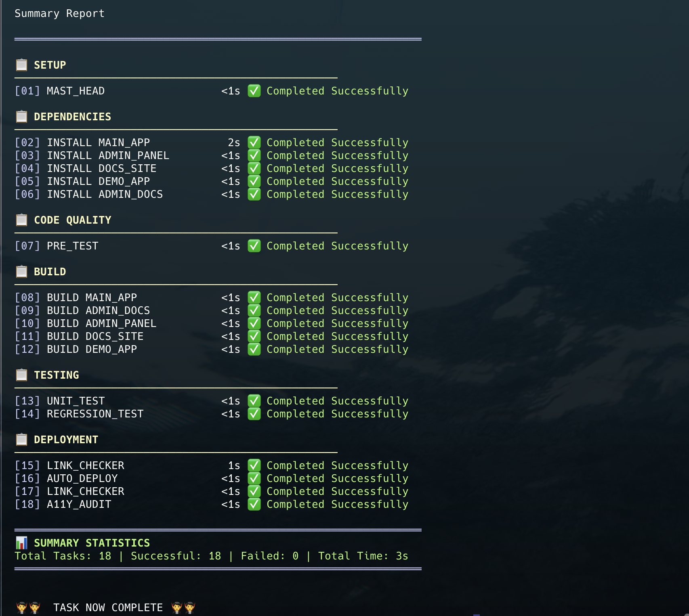Click the green checkmark on the MAST_HEAD row
The height and width of the screenshot is (616, 689).
[x=254, y=91]
